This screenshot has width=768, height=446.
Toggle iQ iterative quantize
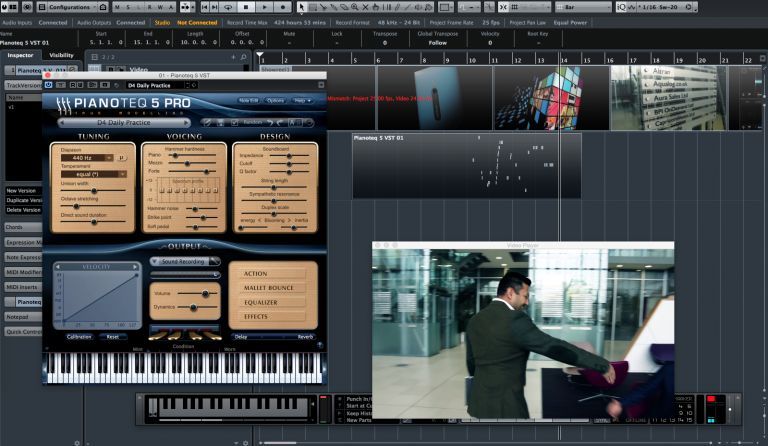coord(621,7)
